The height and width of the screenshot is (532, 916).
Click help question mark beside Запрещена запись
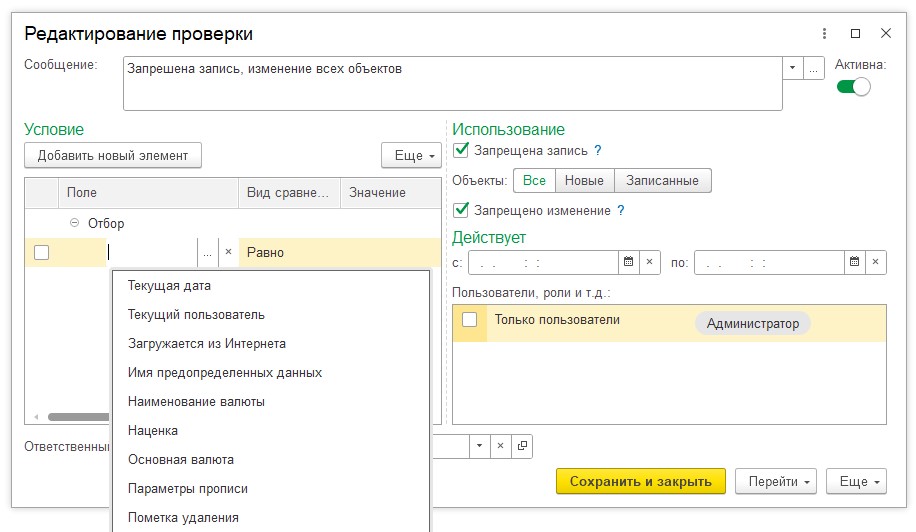tap(598, 151)
